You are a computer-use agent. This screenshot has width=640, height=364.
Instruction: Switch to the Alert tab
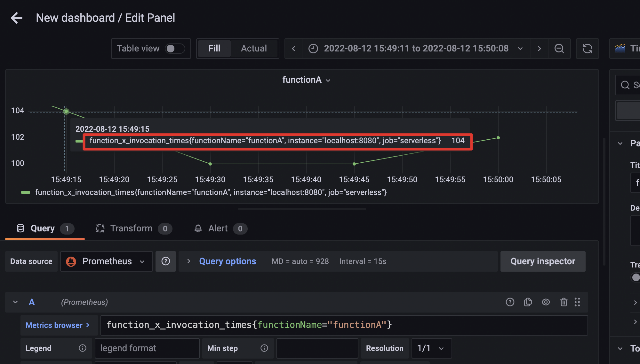tap(218, 228)
